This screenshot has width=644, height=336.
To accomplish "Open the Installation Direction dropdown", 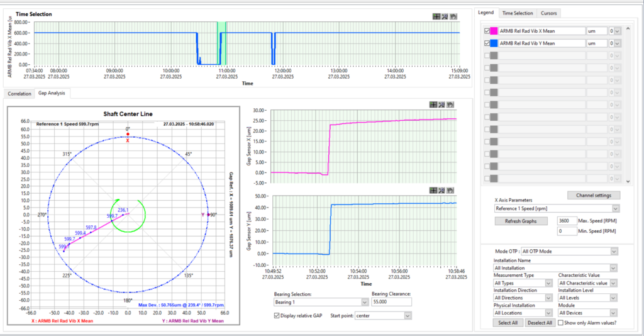I will [x=523, y=298].
